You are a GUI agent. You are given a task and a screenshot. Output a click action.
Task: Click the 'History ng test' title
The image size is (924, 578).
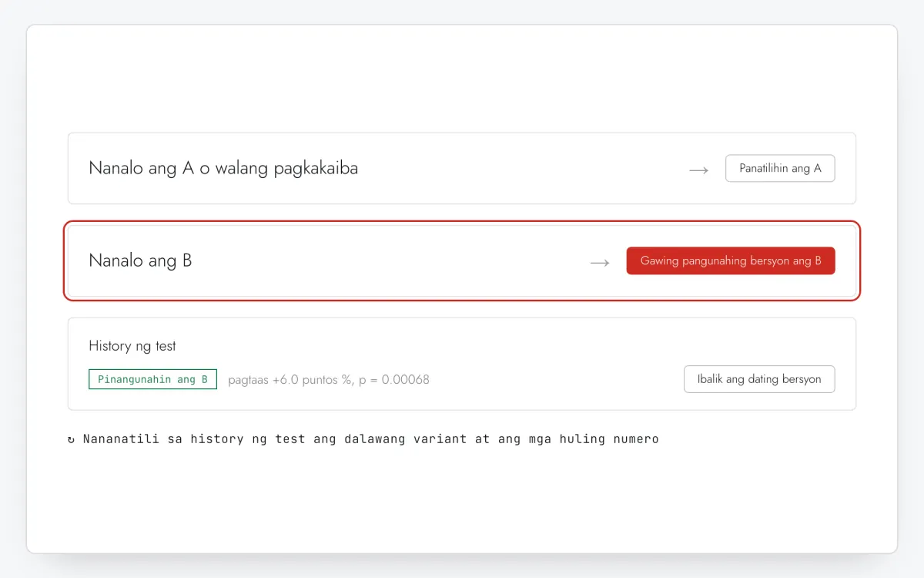point(132,346)
